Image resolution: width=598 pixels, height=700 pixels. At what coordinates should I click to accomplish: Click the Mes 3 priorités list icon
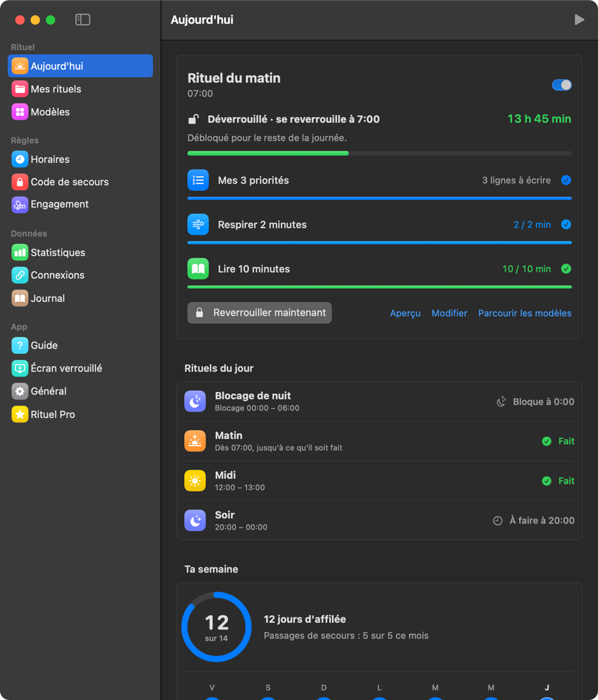198,180
